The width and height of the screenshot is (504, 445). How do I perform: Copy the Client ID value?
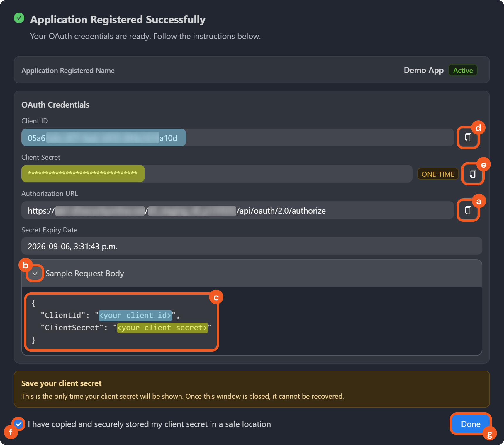468,137
